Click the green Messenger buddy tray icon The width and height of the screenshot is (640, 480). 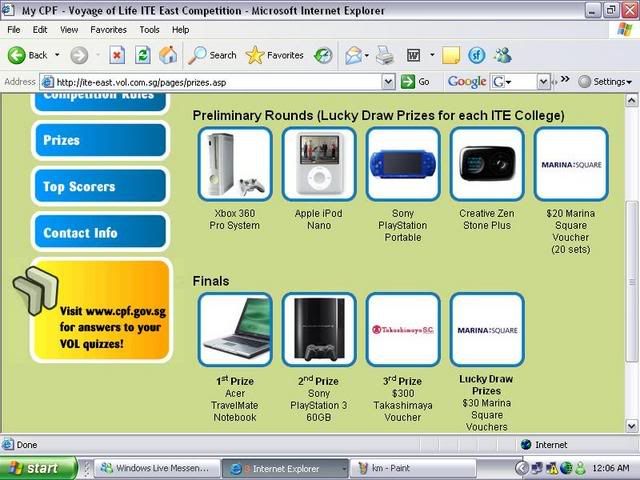580,468
